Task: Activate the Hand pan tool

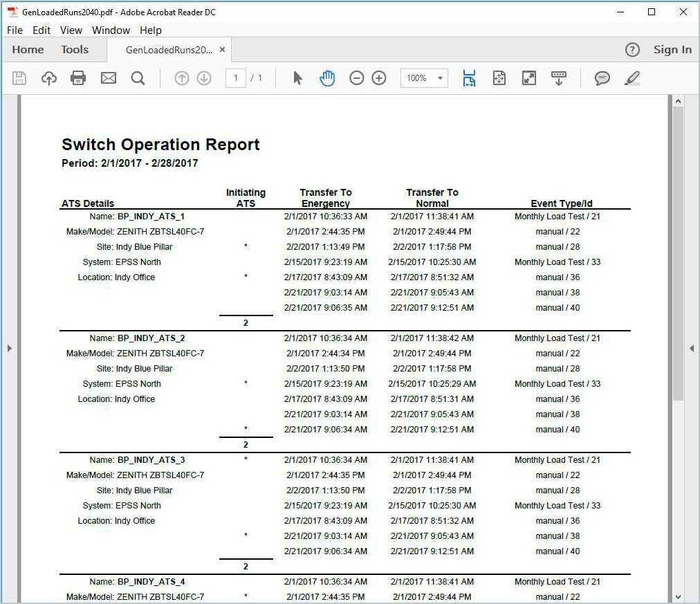Action: [326, 78]
